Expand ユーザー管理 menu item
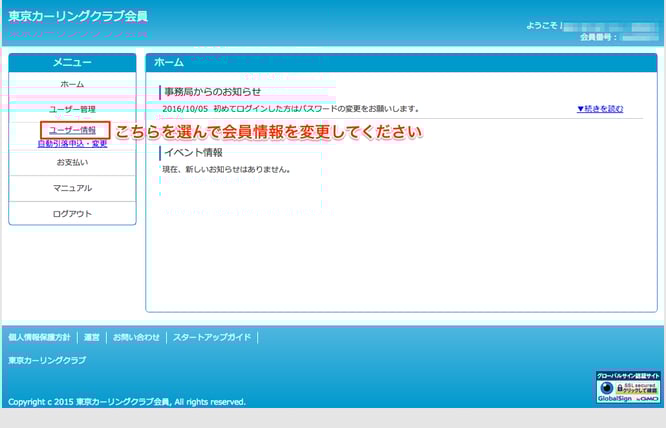Image resolution: width=666 pixels, height=428 pixels. pos(72,110)
